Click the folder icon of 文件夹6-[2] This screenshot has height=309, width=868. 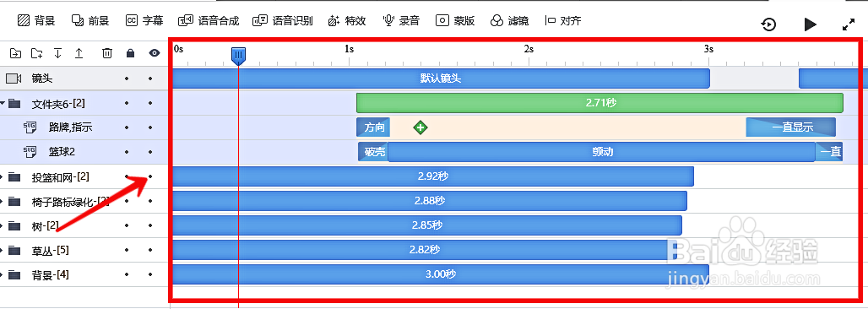coord(14,104)
